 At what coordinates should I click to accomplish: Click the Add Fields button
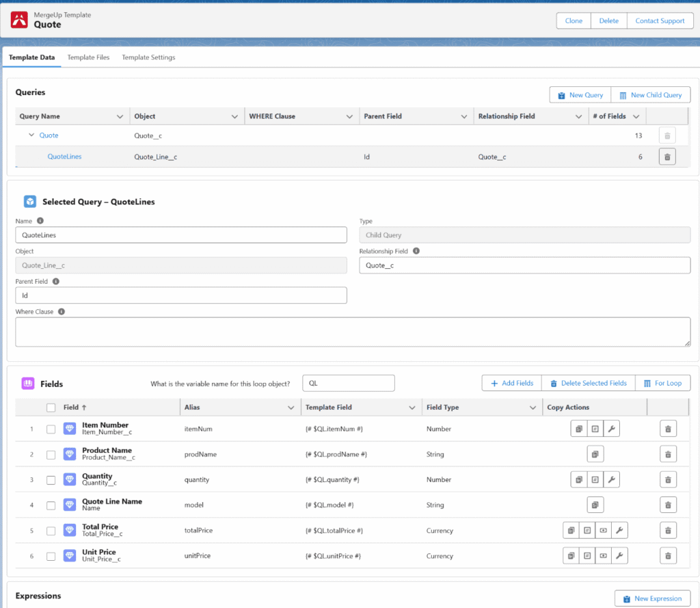[x=511, y=383]
